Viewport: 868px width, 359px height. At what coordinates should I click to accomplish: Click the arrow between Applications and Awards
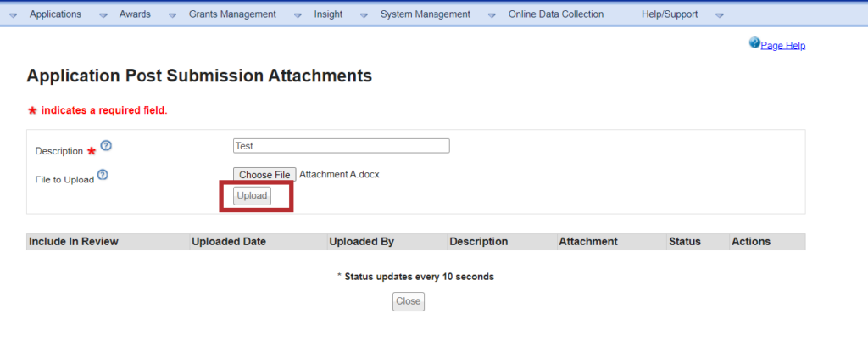tap(103, 15)
